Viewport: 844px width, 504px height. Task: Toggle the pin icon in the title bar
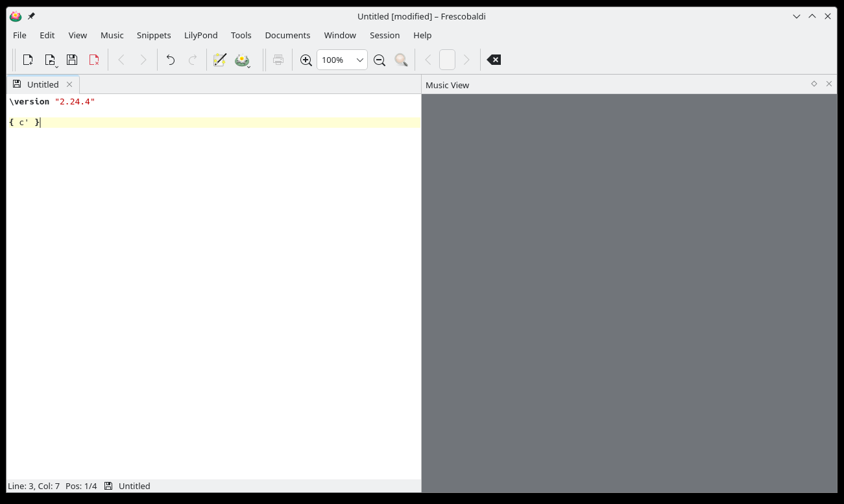click(31, 16)
